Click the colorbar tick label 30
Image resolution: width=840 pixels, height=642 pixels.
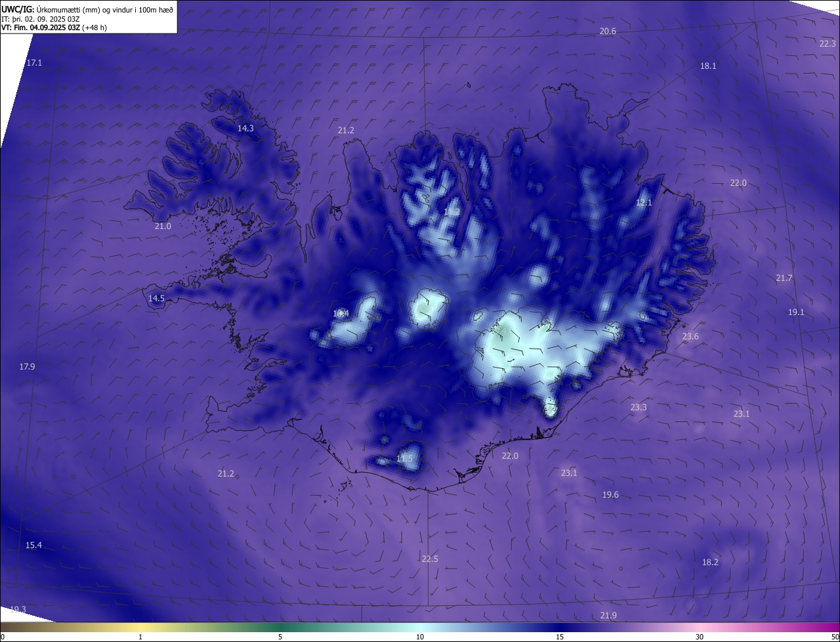[x=700, y=637]
